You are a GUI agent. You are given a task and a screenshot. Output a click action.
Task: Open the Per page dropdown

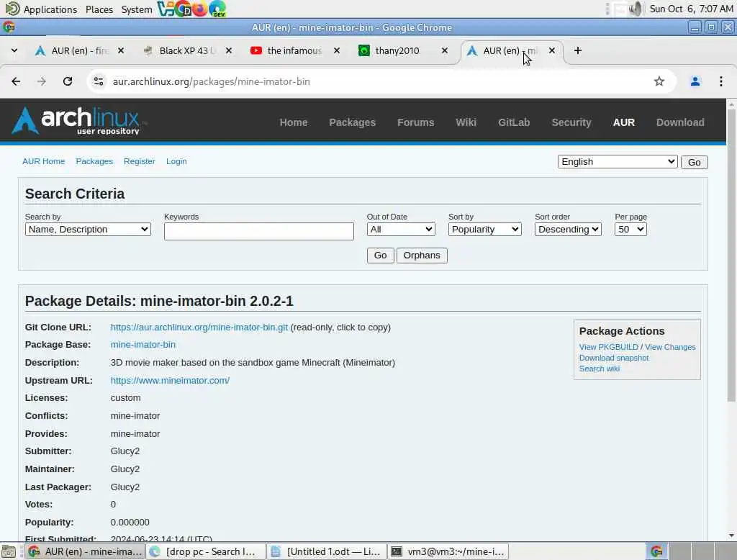[x=630, y=230]
